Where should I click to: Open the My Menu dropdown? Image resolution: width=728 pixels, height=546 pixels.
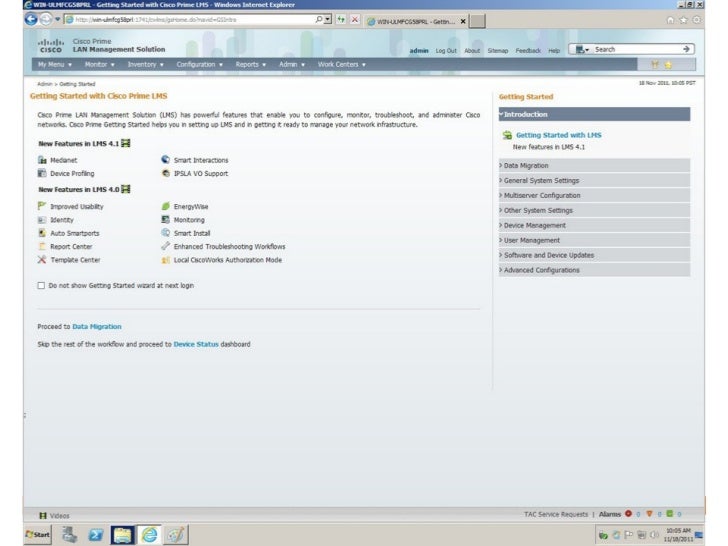[55, 65]
